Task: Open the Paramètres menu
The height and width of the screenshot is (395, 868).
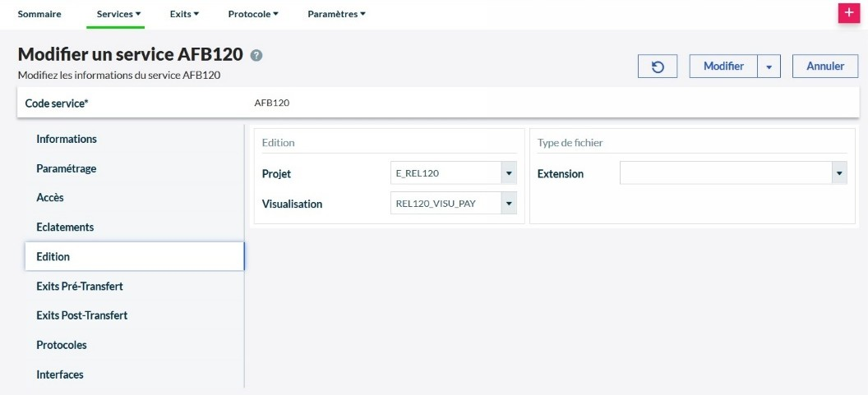Action: (x=336, y=14)
